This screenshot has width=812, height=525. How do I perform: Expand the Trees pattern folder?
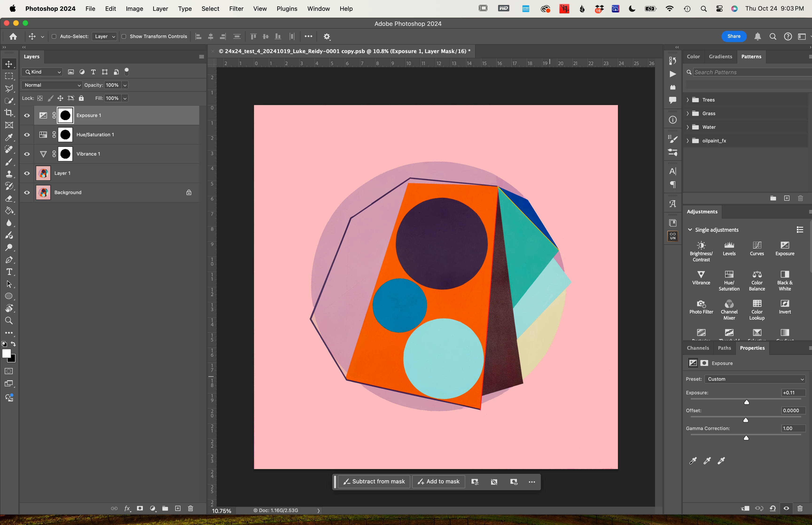click(688, 100)
